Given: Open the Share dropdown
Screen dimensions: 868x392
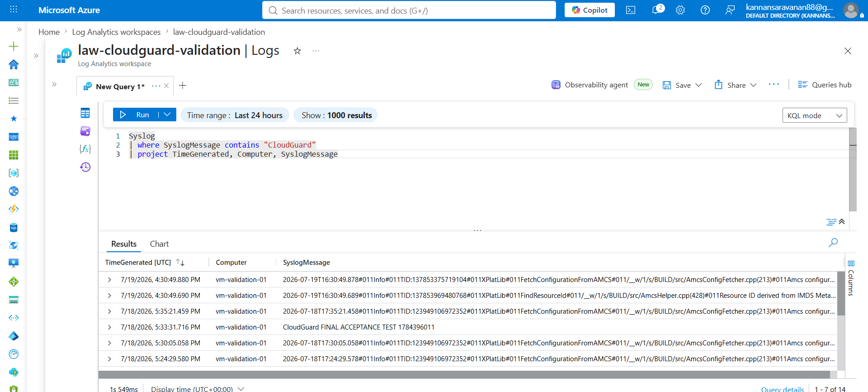Looking at the screenshot, I should tap(753, 85).
